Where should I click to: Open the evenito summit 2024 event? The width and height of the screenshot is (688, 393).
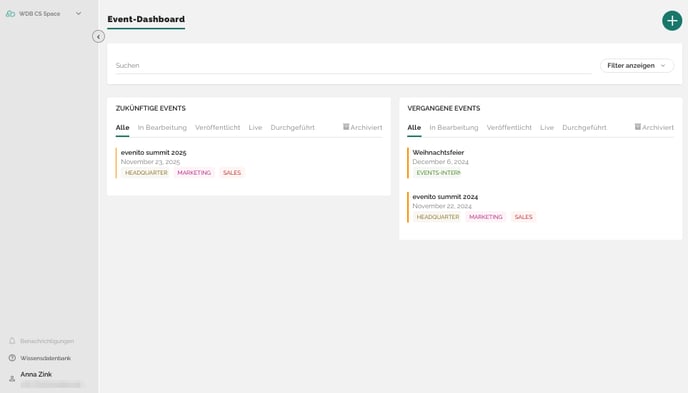pos(445,196)
